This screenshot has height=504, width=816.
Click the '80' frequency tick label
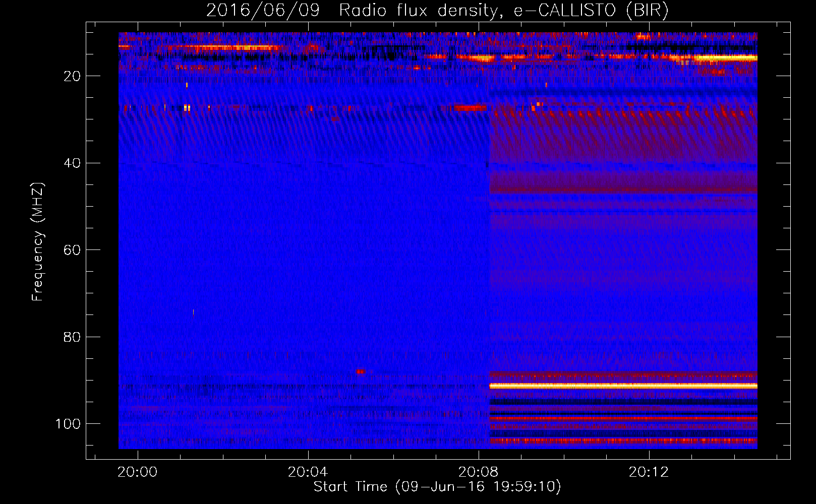click(x=72, y=337)
